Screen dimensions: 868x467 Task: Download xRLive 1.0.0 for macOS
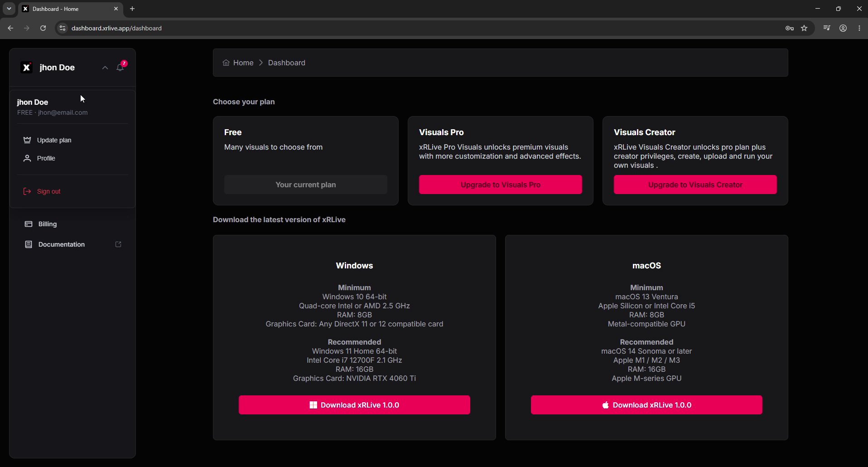(x=646, y=405)
